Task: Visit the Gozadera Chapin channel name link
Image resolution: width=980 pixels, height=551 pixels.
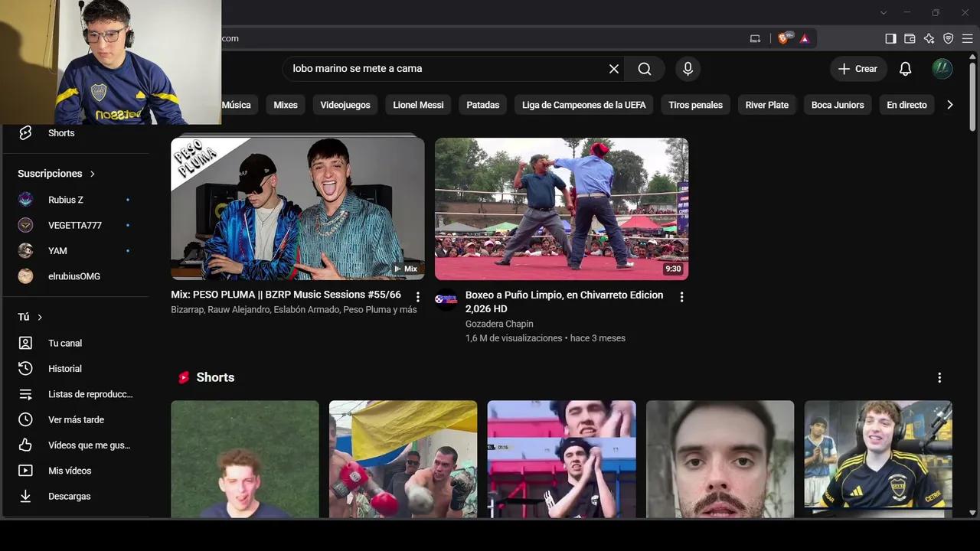Action: coord(499,324)
